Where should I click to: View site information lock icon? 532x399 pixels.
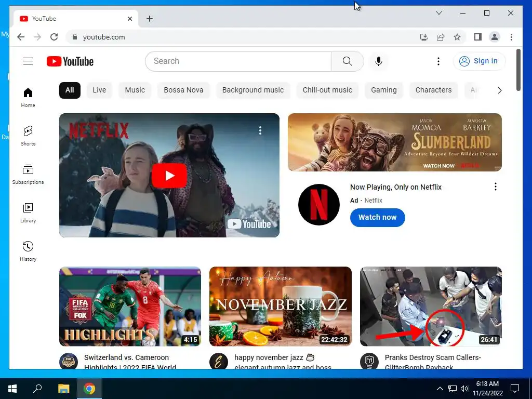click(75, 37)
